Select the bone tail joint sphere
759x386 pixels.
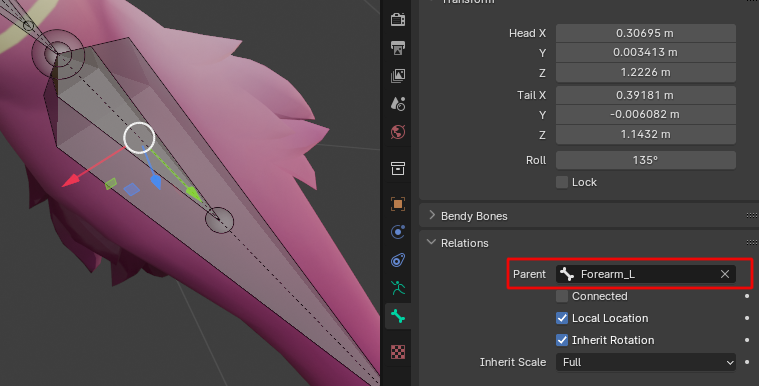coord(220,220)
